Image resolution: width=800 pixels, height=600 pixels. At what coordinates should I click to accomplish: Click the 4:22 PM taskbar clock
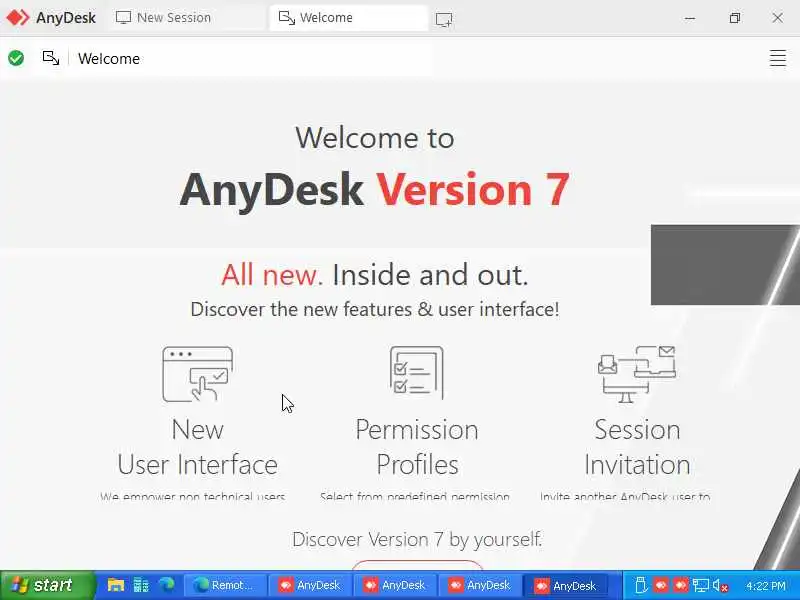tap(766, 585)
